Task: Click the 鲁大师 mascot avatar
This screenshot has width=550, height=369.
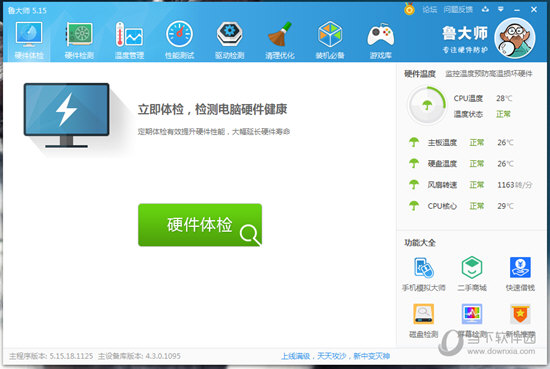Action: coord(515,38)
